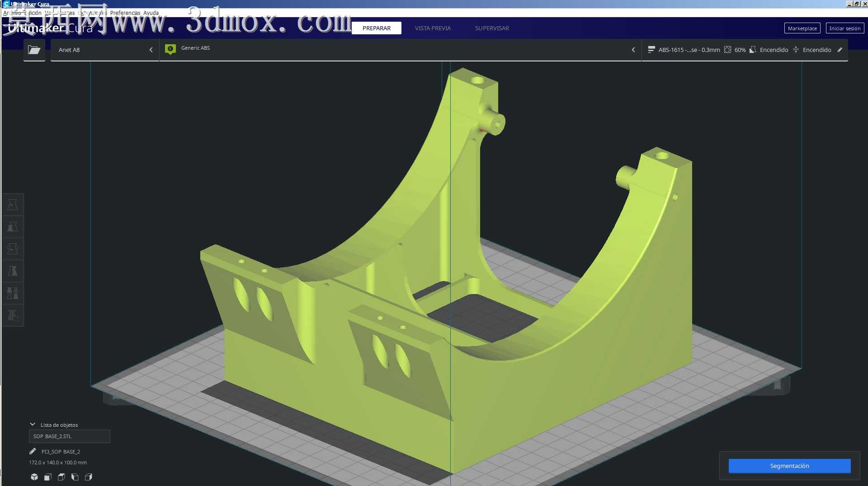
Task: Select SOP BASE_2.STL in the object list
Action: 70,436
